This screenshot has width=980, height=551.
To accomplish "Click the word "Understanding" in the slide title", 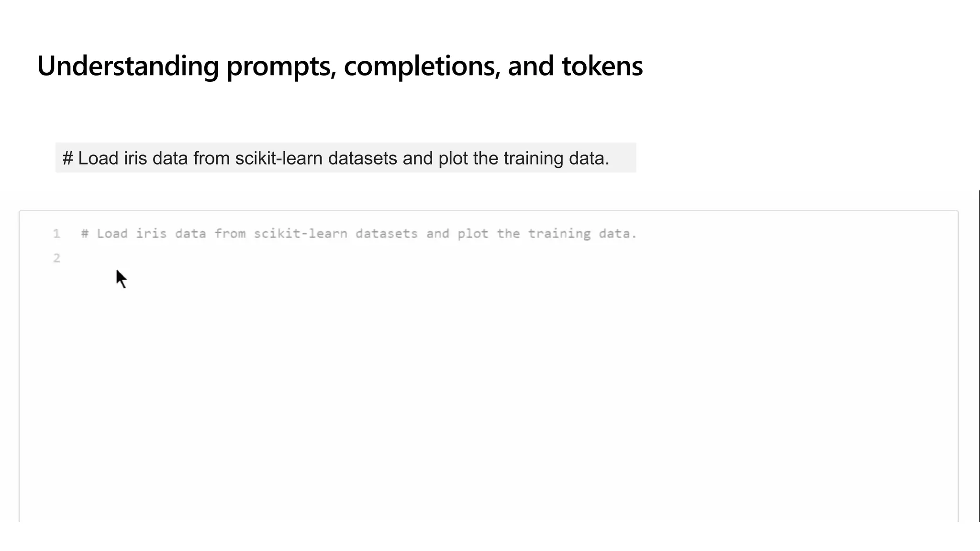I will (128, 66).
